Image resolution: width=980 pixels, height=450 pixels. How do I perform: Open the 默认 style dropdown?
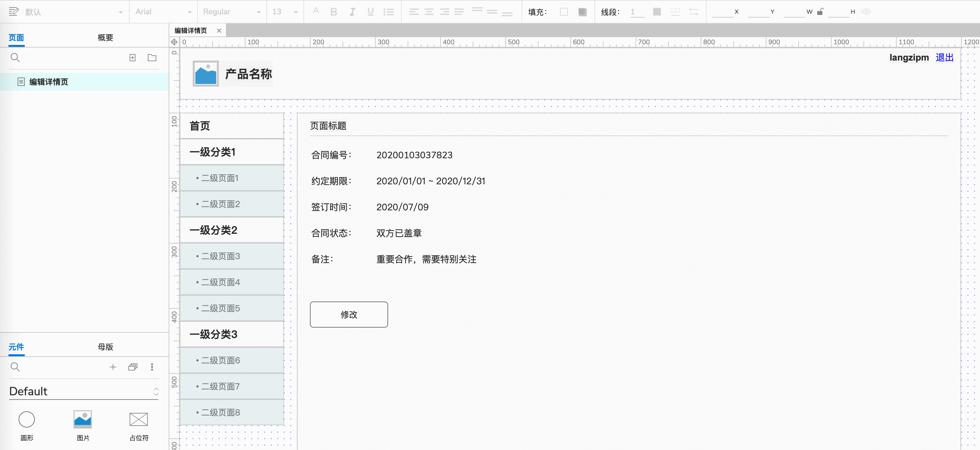(74, 12)
